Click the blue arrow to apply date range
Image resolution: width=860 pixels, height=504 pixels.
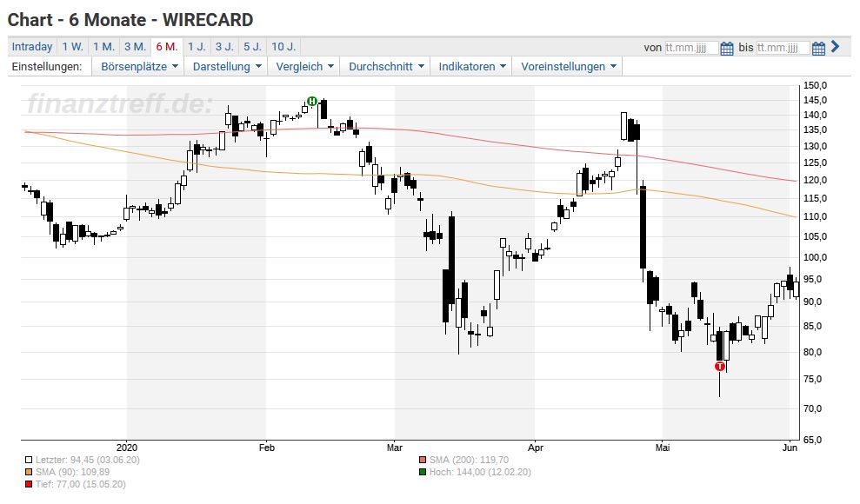[836, 47]
